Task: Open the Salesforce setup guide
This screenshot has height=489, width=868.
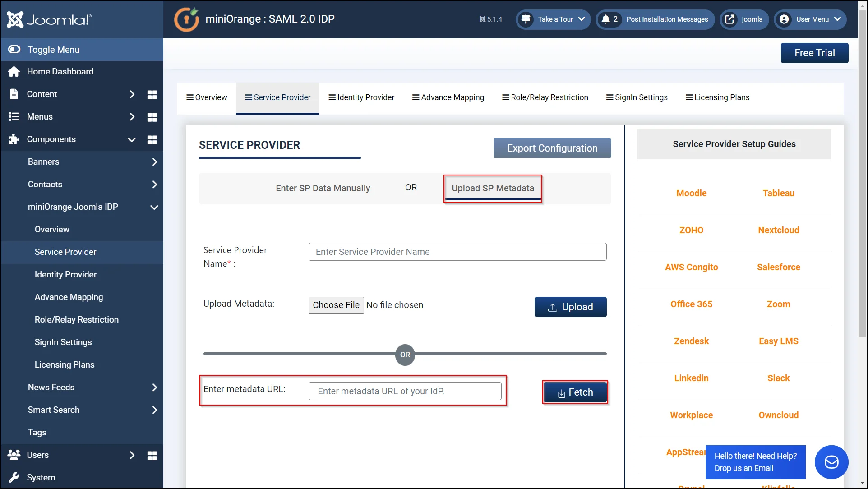Action: click(x=778, y=267)
